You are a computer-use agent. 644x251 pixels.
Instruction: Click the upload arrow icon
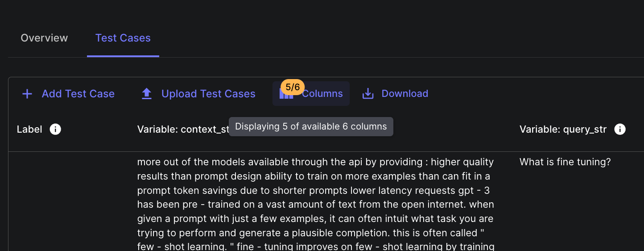[146, 94]
